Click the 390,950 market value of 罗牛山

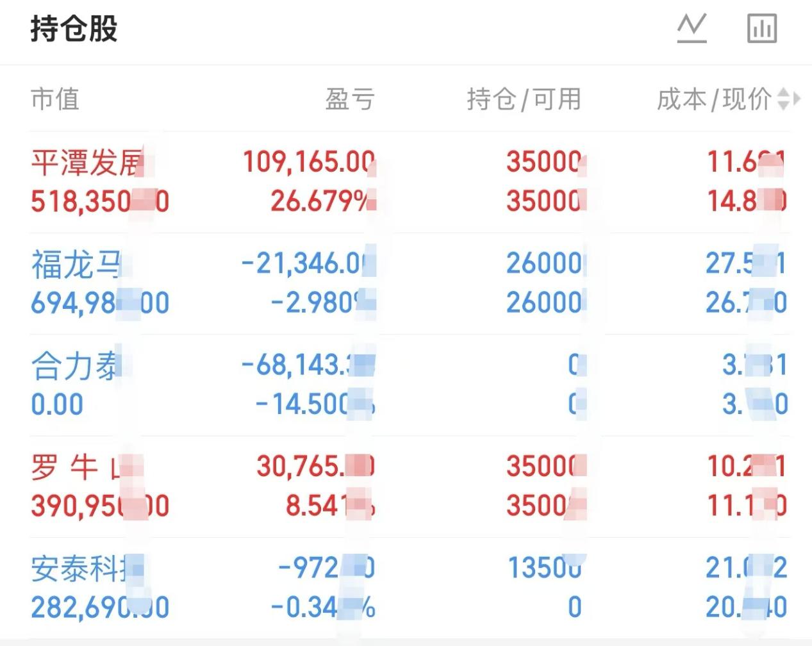[x=99, y=506]
